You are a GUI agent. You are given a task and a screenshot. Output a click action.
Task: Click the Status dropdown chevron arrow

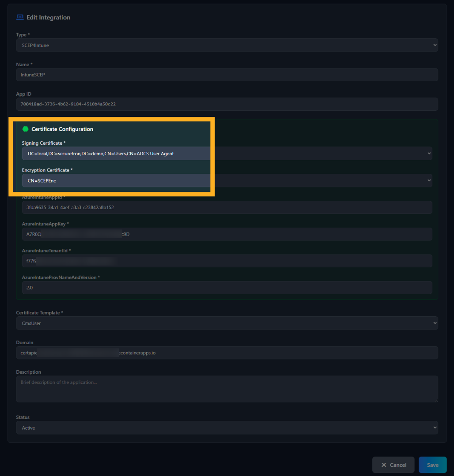pos(435,427)
